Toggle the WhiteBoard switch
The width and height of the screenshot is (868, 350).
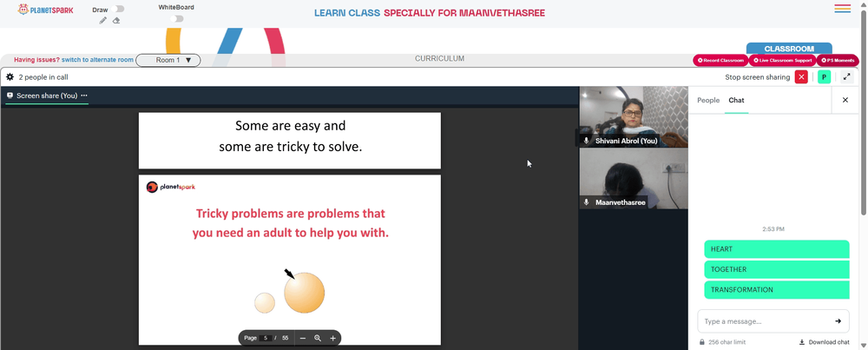[x=176, y=19]
